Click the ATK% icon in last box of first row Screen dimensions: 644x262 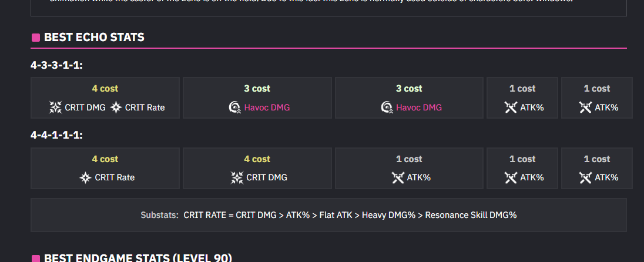585,108
